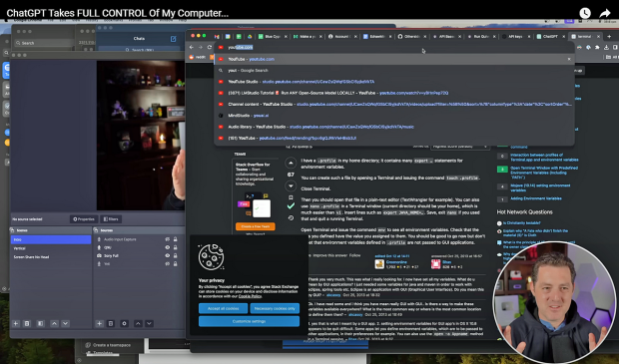Screen dimensions: 619x364
Task: Click the upvote arrow on the answer
Action: coord(291,163)
